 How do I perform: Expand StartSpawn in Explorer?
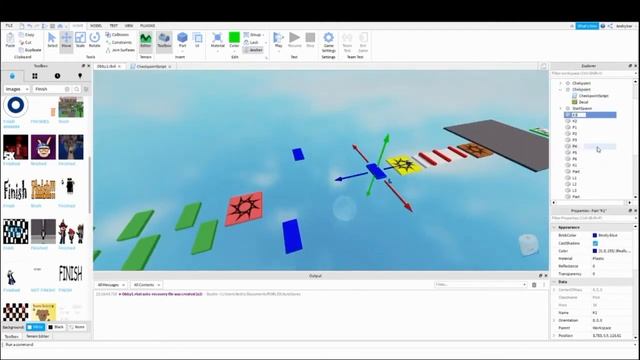(x=560, y=109)
